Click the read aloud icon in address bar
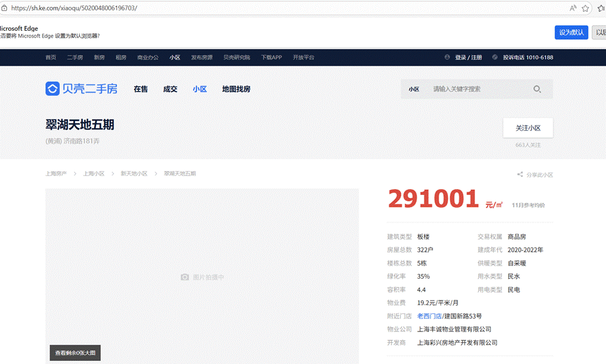The width and height of the screenshot is (606, 364). 573,8
